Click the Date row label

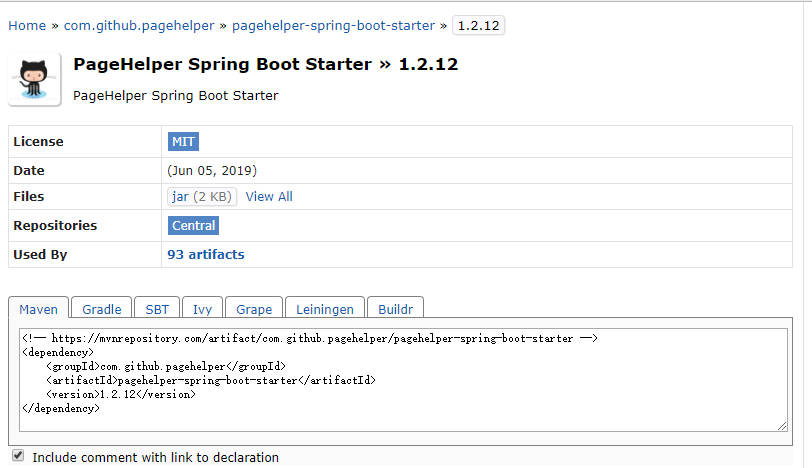click(x=28, y=170)
